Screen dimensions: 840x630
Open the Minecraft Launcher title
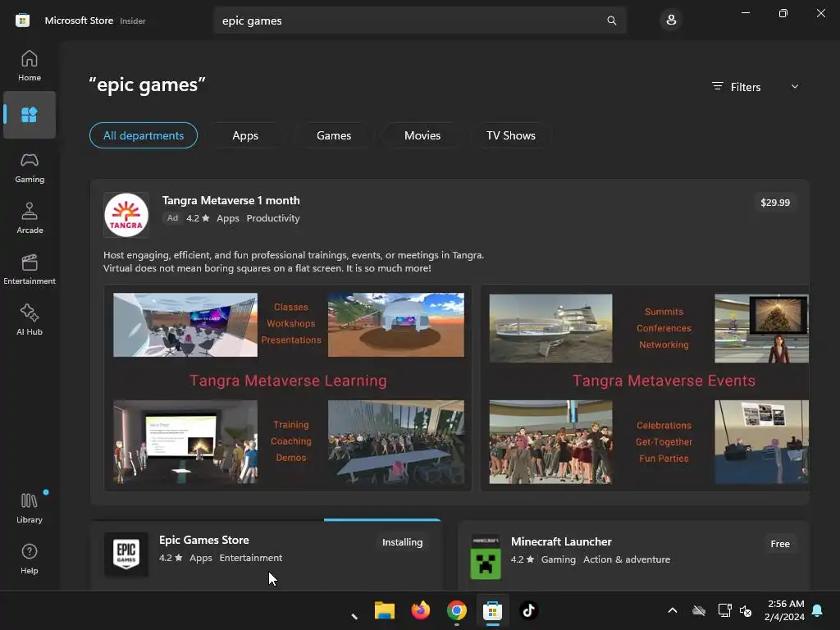tap(561, 541)
